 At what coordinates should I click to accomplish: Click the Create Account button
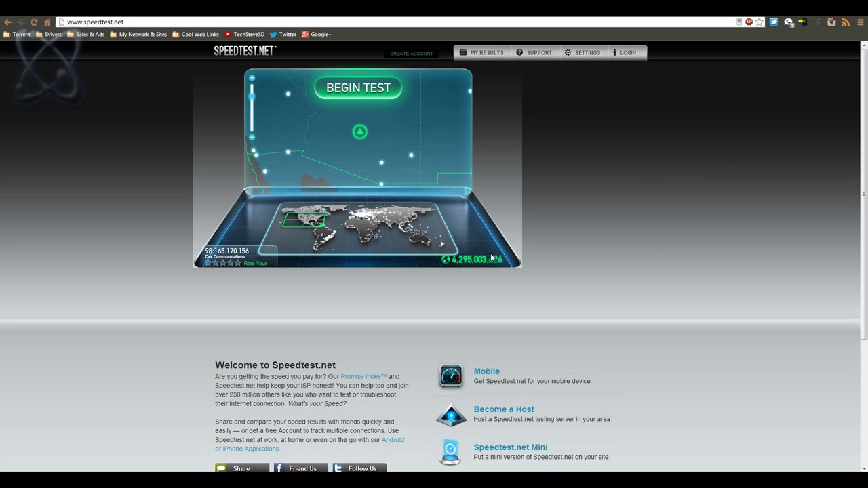click(412, 54)
